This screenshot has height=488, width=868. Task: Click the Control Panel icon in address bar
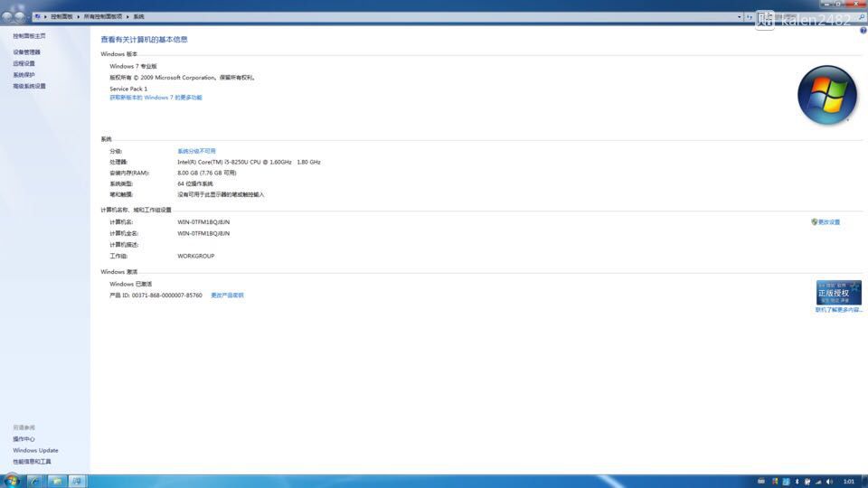[x=38, y=16]
